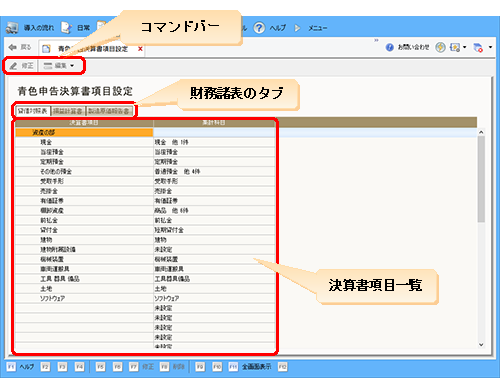Screen dimensions: 500x378
Task: Expand the dropdown arrow beside the star icon
Action: click(x=464, y=47)
